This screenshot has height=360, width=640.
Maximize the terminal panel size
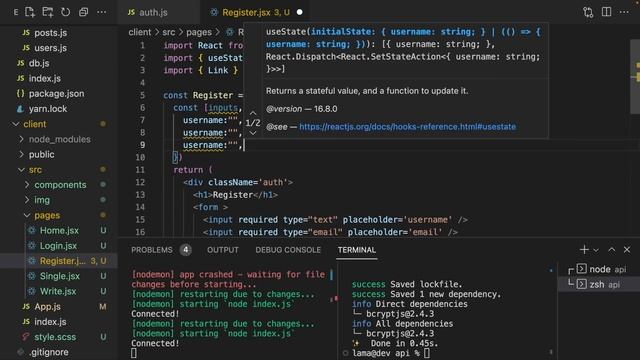tap(611, 249)
